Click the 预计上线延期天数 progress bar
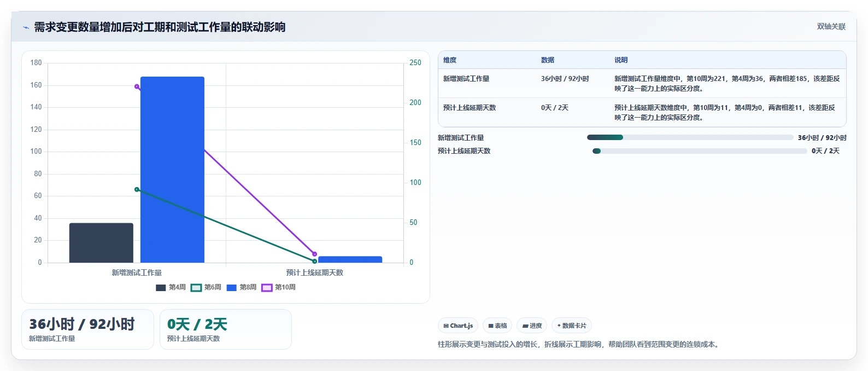868x371 pixels. tap(700, 151)
